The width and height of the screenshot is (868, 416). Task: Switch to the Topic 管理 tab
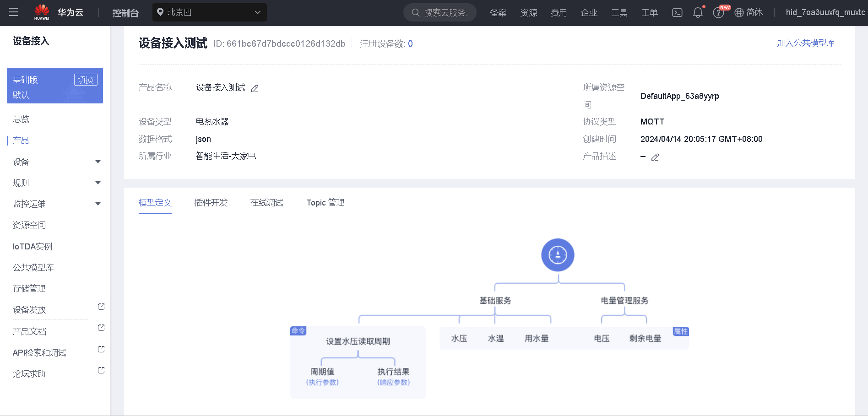(325, 203)
